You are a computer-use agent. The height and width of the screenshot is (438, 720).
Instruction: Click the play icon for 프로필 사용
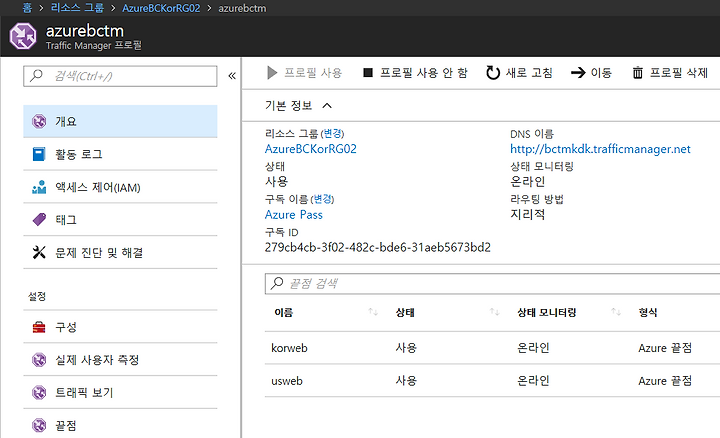272,73
